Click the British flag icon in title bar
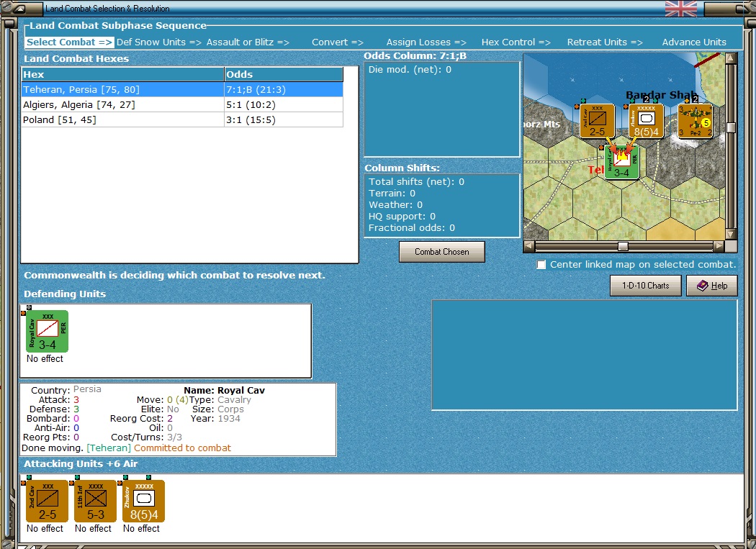Viewport: 756px width, 549px height. tap(681, 9)
